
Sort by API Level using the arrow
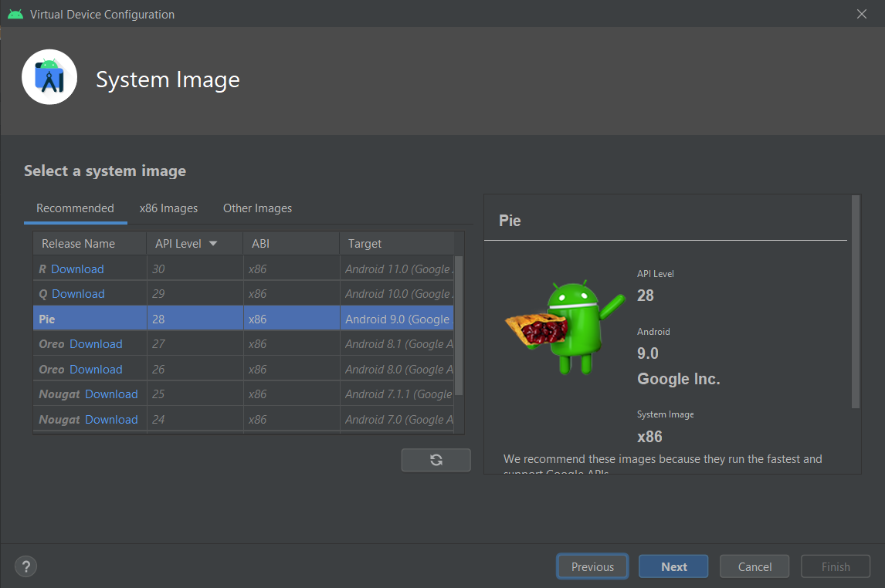pos(213,244)
